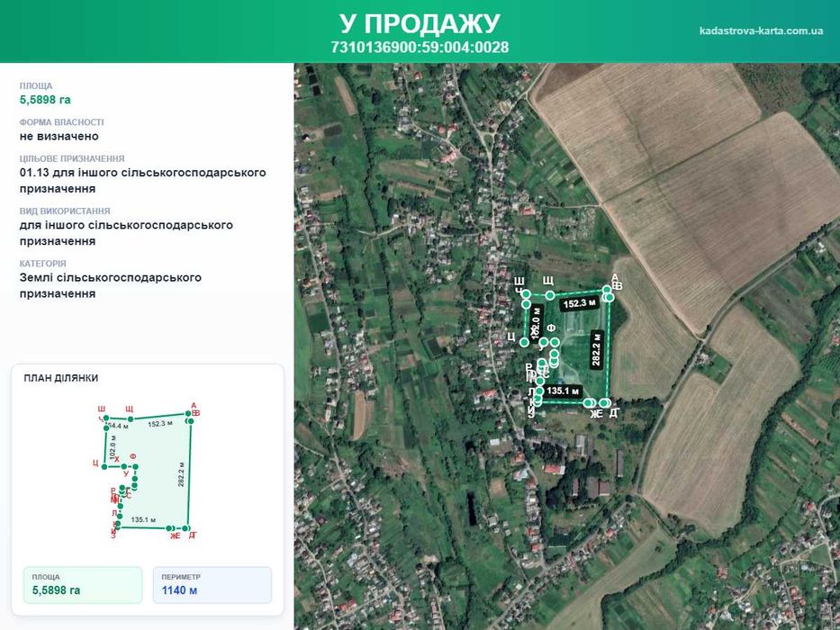
Task: Click cadastral number 7310136900:59:004:0028
Action: click(x=420, y=47)
